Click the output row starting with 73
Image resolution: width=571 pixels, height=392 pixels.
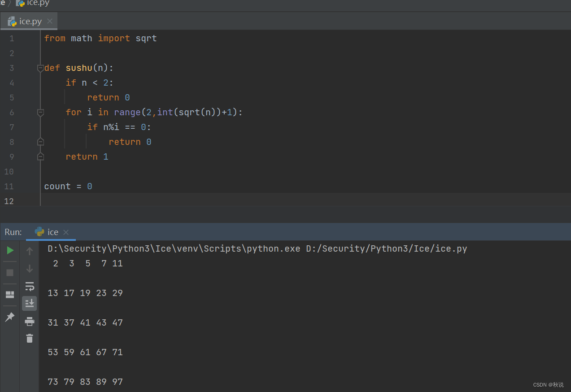click(85, 382)
